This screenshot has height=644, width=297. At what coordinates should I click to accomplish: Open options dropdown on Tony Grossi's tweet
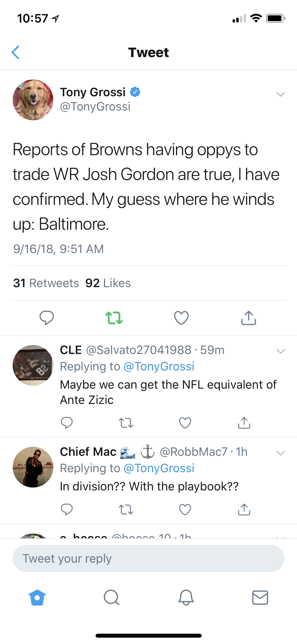pyautogui.click(x=281, y=94)
